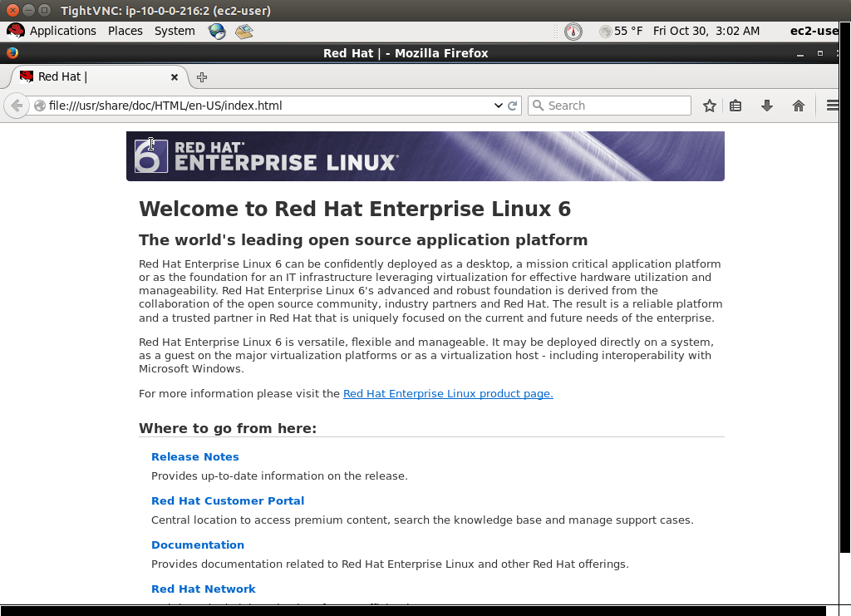851x616 pixels.
Task: Click inside the Search field
Action: coord(617,106)
